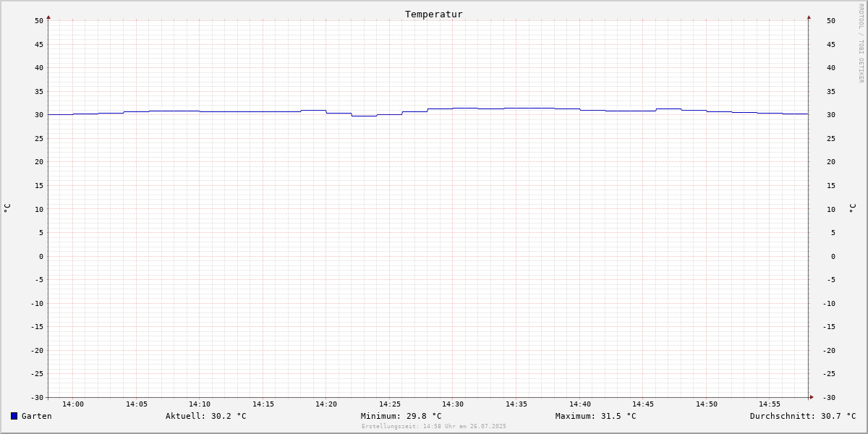
Task: Click the right axis label 35
Action: [x=831, y=92]
